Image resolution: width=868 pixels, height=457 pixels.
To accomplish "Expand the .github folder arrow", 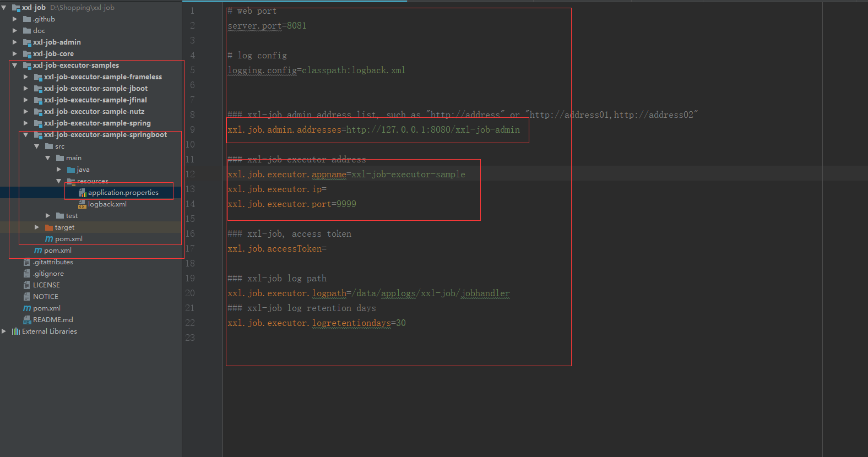I will (15, 19).
